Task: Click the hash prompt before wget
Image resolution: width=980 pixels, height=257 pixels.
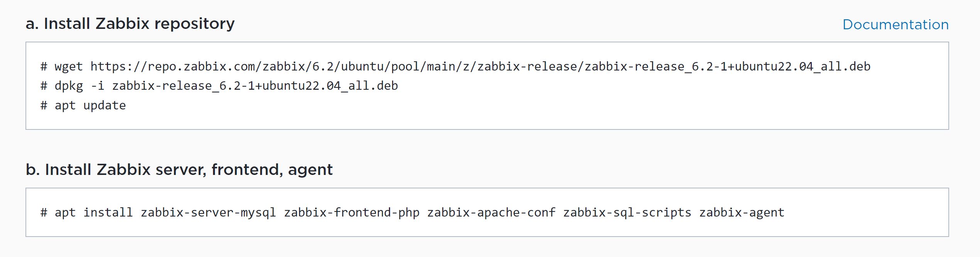Action: [x=44, y=67]
